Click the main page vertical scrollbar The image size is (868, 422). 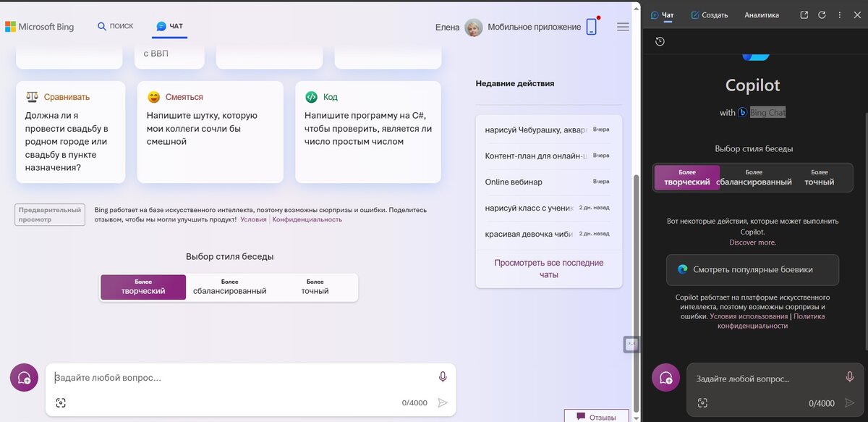tap(636, 293)
